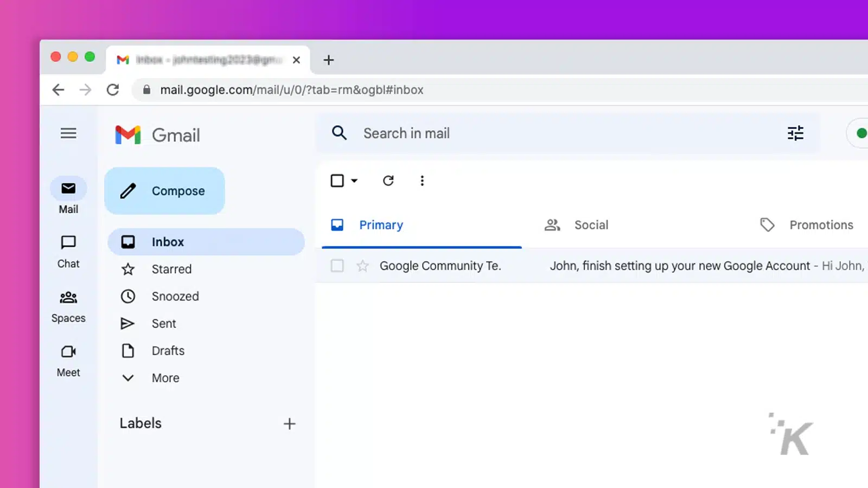868x488 pixels.
Task: Open email subject about finishing Google Account setup
Action: 680,266
